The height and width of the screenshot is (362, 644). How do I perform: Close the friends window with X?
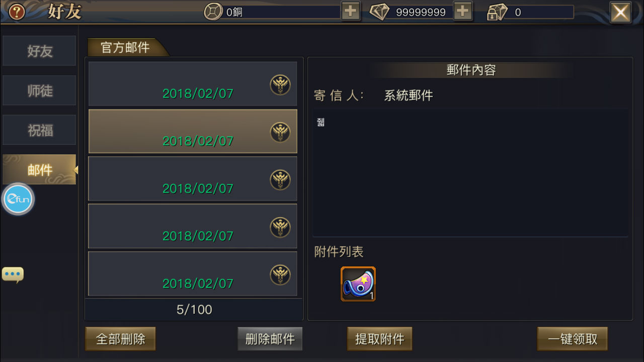(x=620, y=12)
